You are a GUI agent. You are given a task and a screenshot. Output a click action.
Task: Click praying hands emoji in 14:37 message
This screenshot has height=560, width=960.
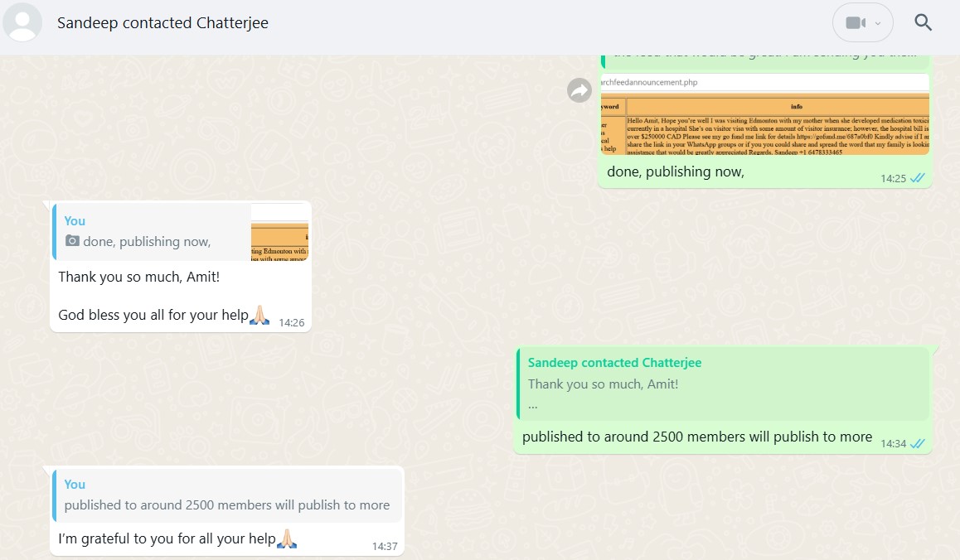point(286,539)
